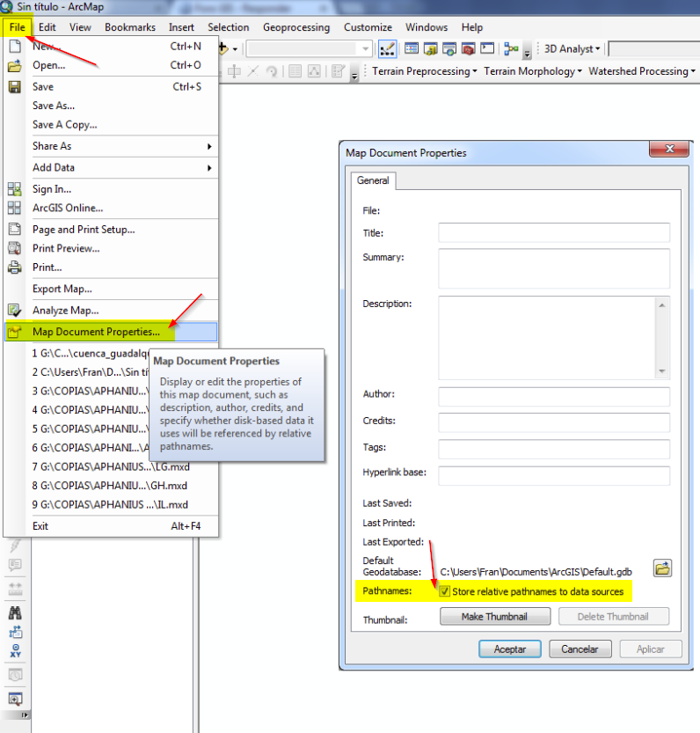This screenshot has width=700, height=733.
Task: Click the Delete Thumbnail button
Action: point(614,617)
